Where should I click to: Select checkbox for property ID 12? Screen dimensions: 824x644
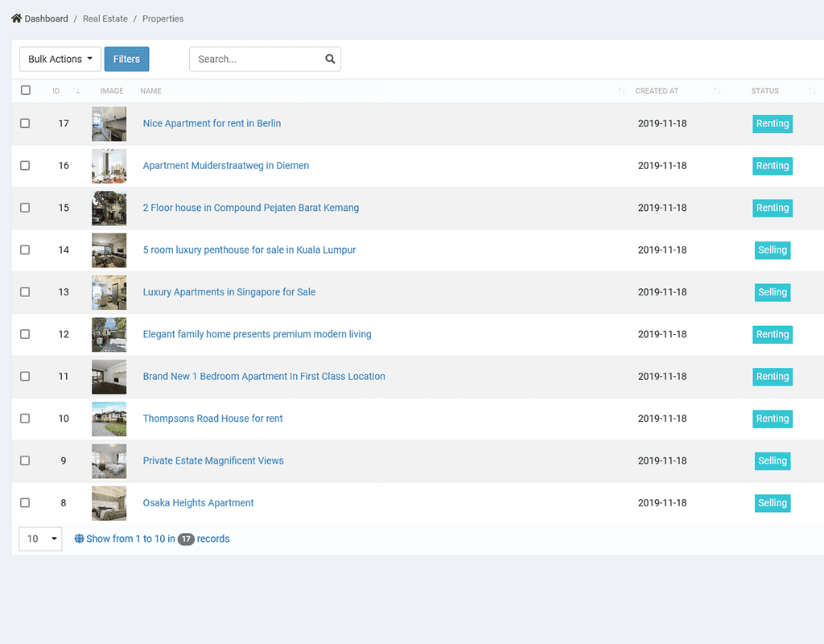[x=25, y=334]
